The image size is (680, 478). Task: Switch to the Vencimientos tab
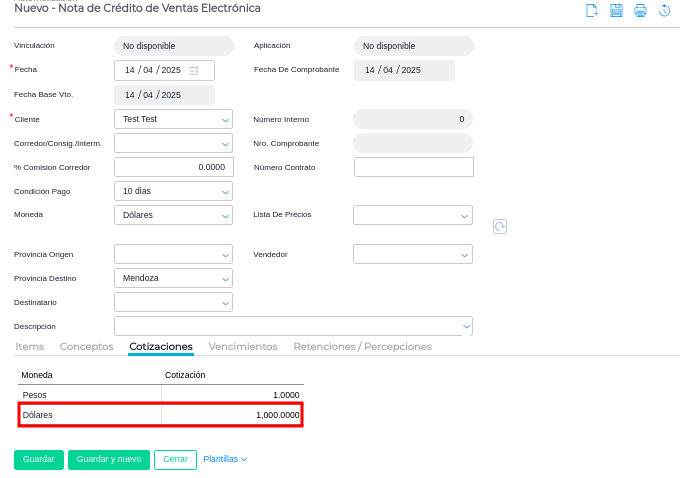(242, 346)
